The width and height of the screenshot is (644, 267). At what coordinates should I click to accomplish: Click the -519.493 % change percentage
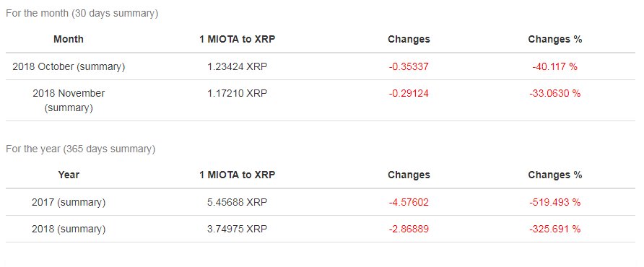click(x=555, y=203)
